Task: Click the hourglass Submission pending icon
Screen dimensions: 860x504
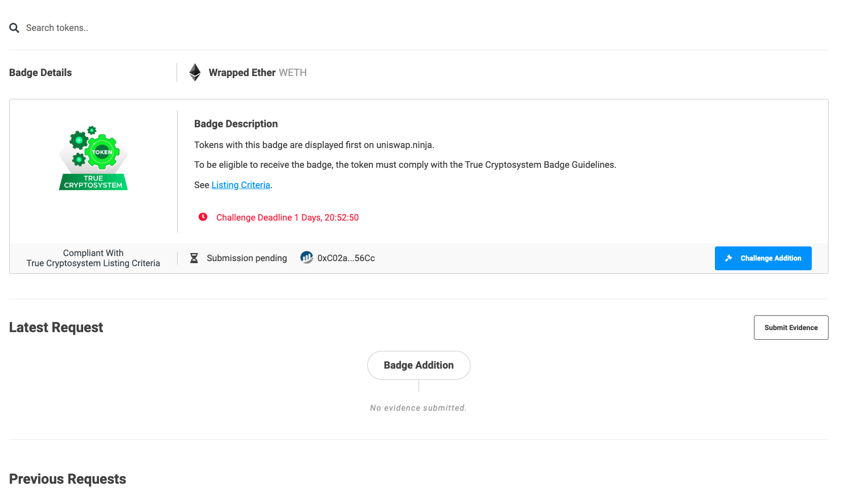Action: [x=194, y=258]
